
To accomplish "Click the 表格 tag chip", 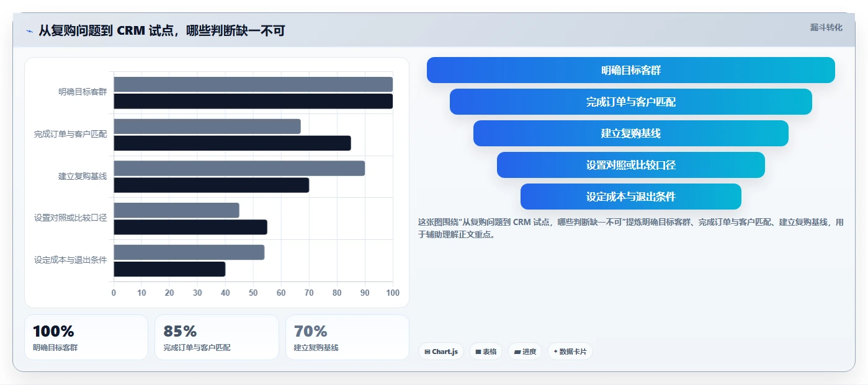I will [x=486, y=352].
